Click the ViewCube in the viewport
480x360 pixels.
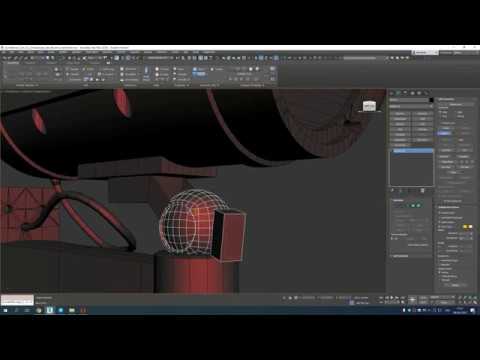click(x=369, y=106)
